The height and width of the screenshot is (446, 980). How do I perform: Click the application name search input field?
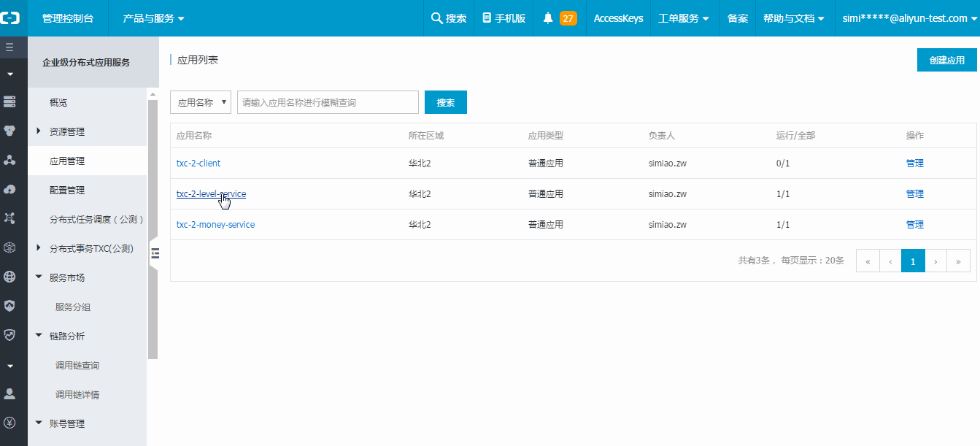point(328,103)
